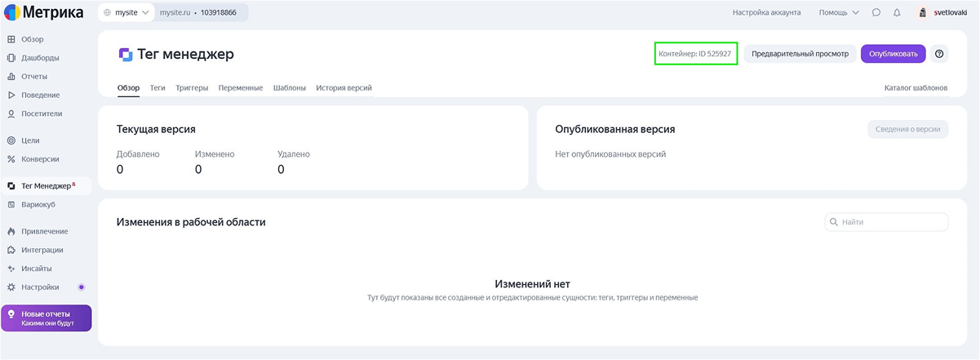Click the Найти search field
980x360 pixels.
[x=886, y=222]
